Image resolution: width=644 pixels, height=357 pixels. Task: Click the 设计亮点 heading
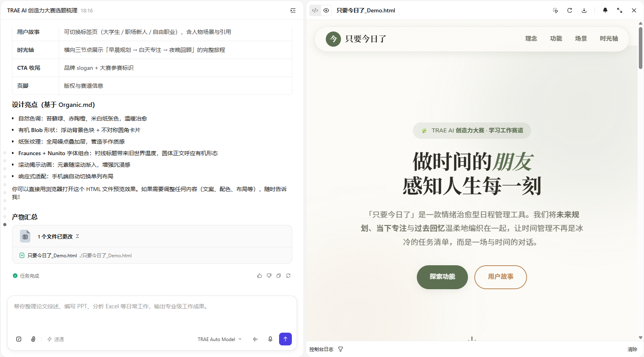pos(54,105)
